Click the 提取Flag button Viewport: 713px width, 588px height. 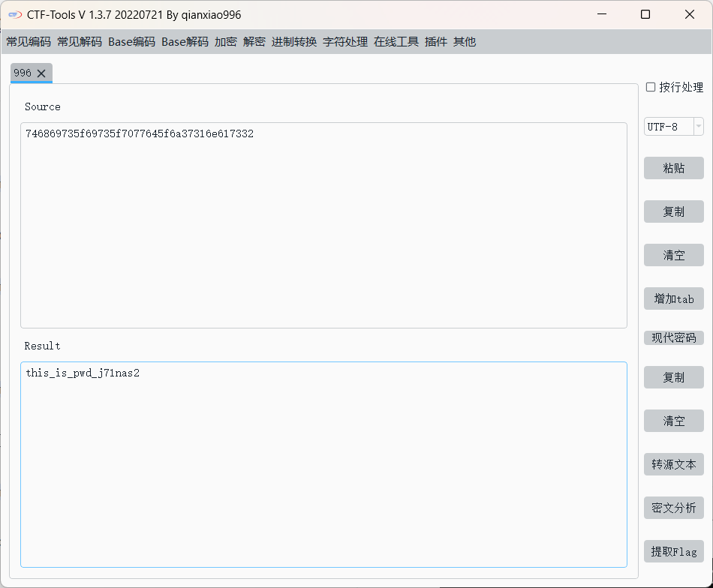tap(673, 551)
